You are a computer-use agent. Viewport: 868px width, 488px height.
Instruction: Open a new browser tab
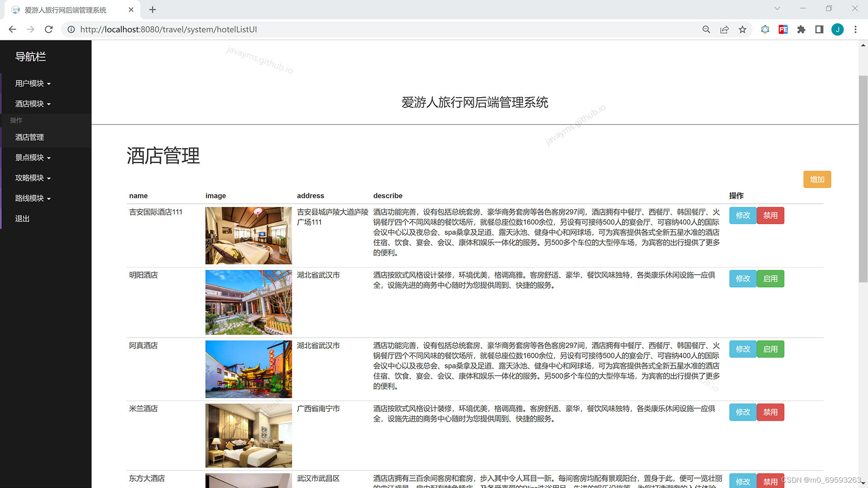point(152,9)
